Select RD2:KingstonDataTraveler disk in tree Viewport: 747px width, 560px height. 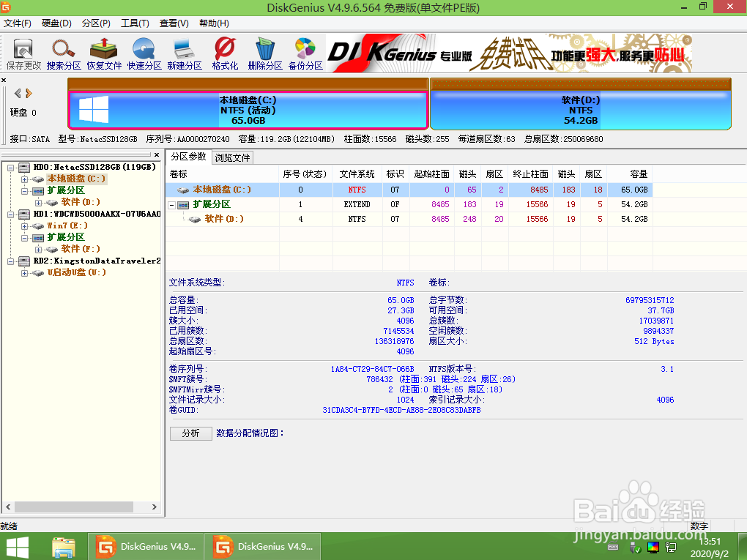click(97, 261)
